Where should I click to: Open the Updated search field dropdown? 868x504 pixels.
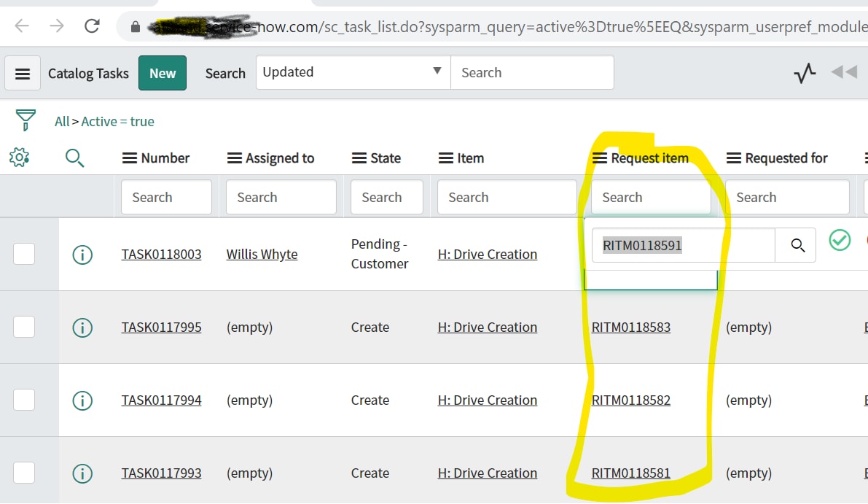(x=437, y=72)
